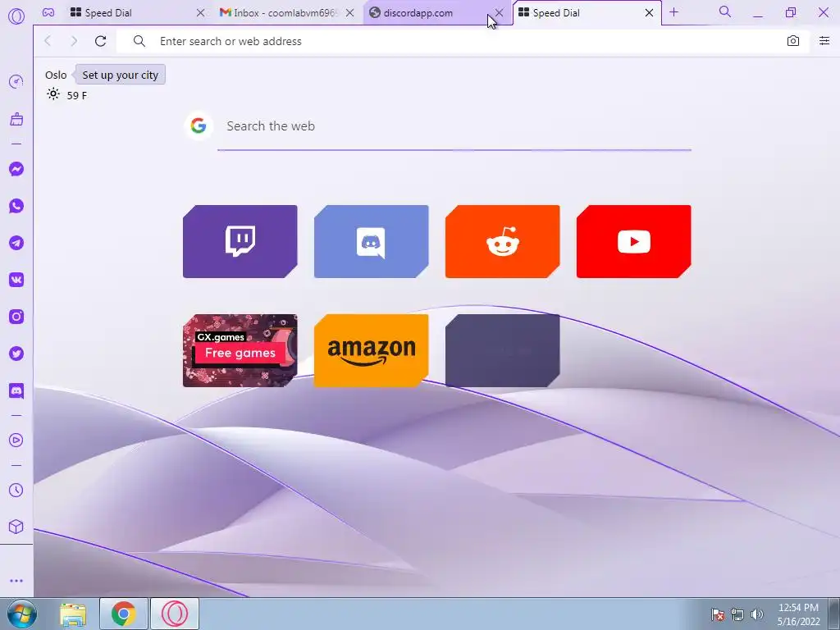The image size is (840, 630).
Task: Open GX Cleaner broom icon in sidebar
Action: coord(16,119)
